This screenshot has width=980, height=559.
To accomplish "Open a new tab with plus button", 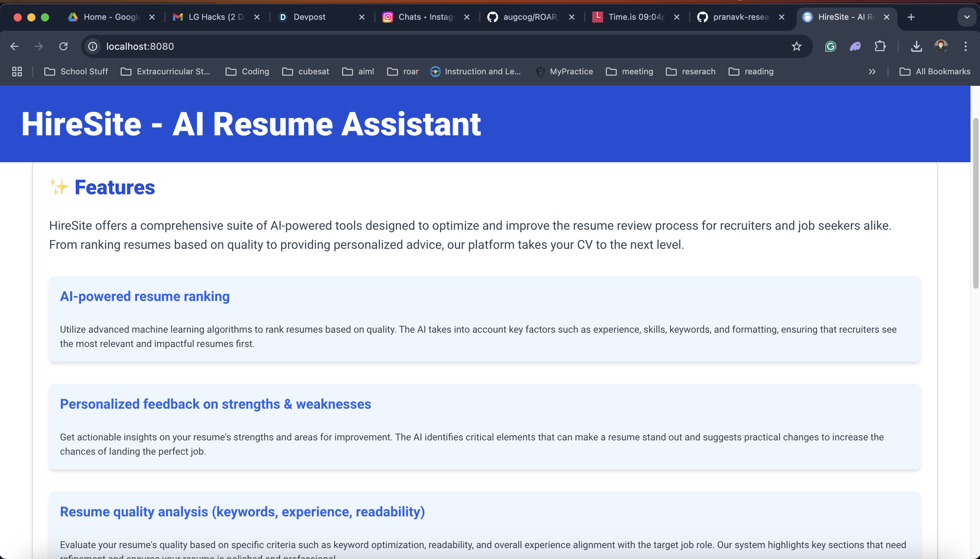I will [911, 17].
